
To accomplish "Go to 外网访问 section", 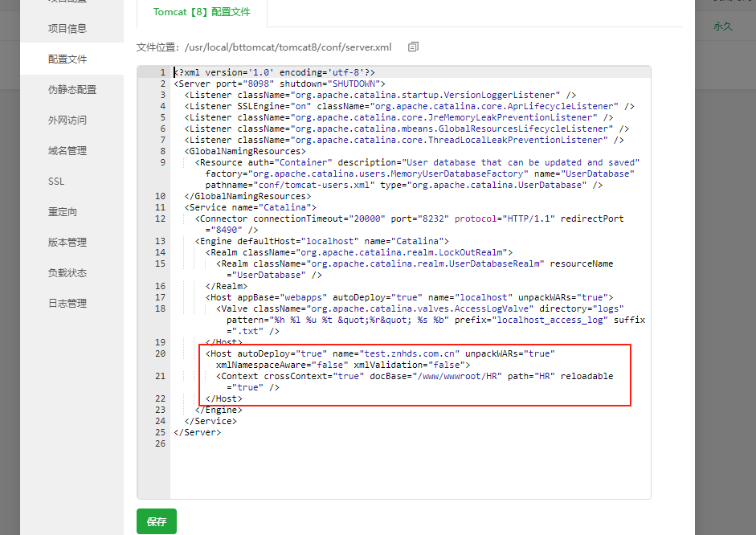I will click(67, 120).
